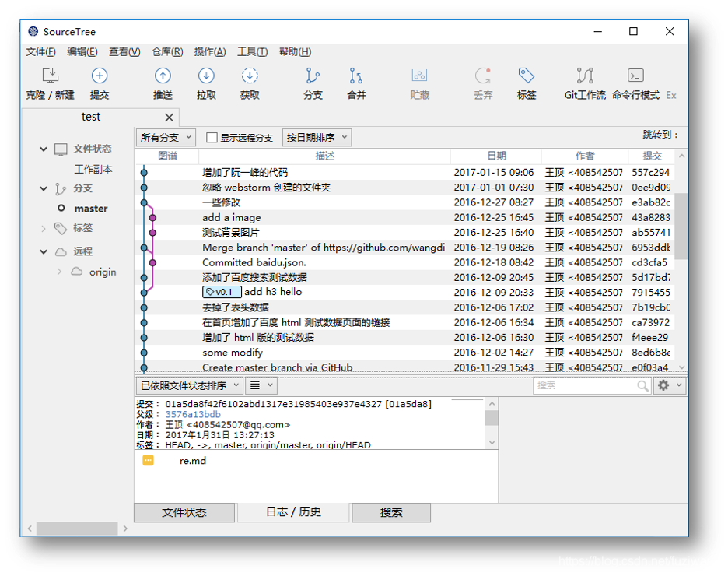Open the Commit (提交) toolbar icon
Screen dimensions: 728x576
100,76
